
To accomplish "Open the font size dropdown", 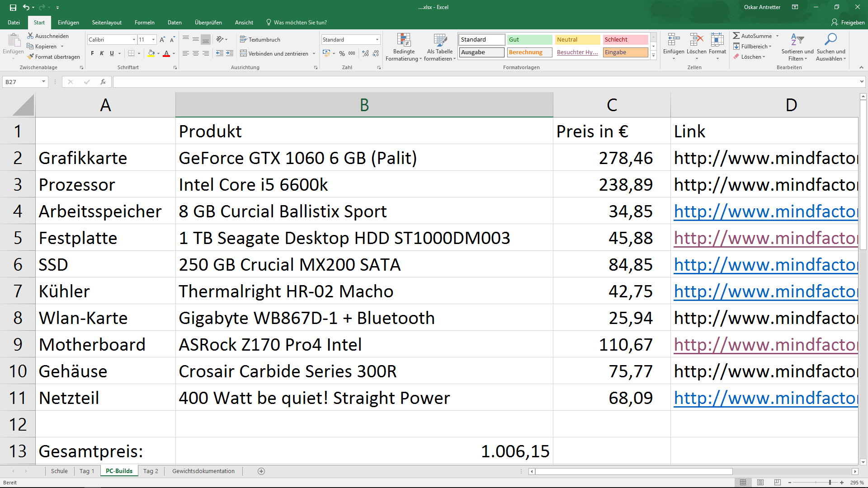I will (153, 40).
